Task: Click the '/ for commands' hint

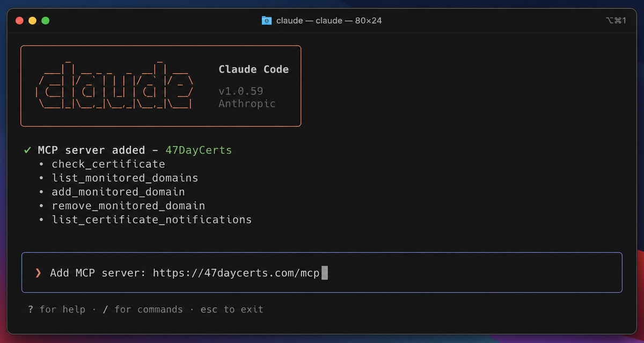Action: [x=143, y=309]
